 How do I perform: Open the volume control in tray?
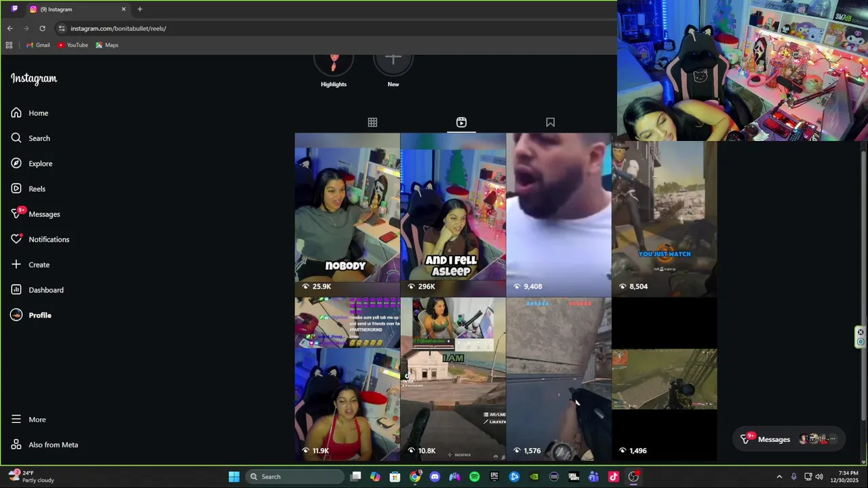tap(819, 476)
